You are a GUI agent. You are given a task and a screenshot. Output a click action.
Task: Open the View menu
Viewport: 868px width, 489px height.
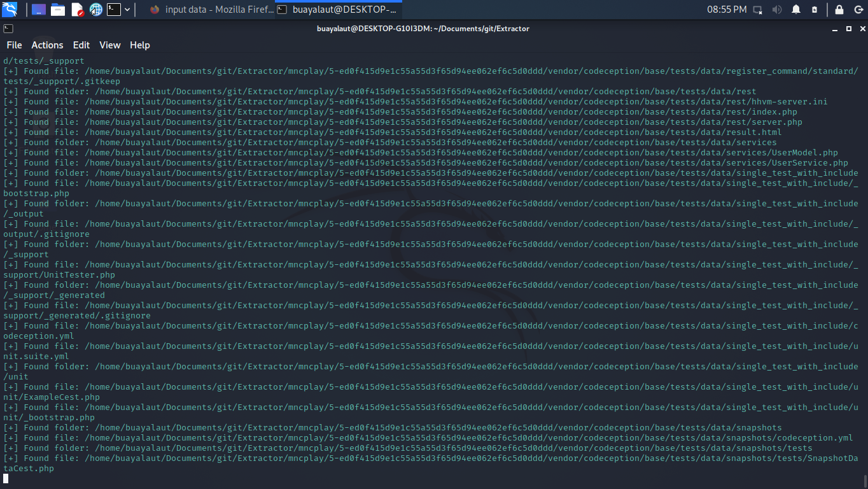click(x=109, y=45)
